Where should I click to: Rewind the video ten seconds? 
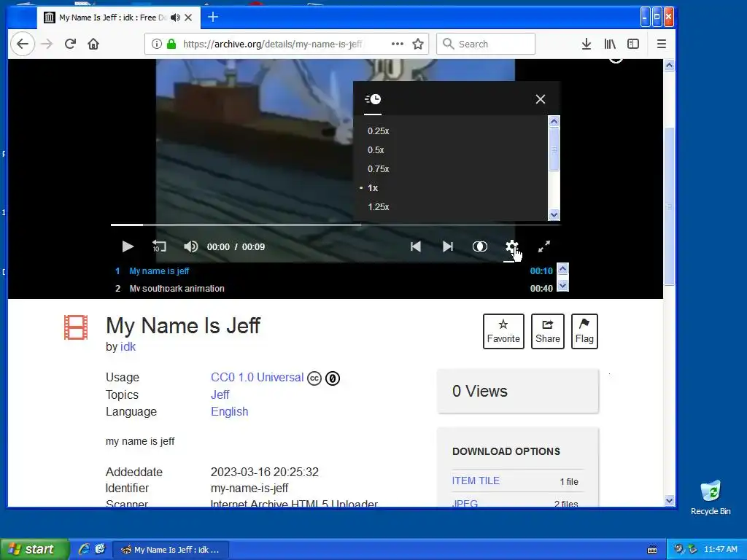(x=159, y=246)
